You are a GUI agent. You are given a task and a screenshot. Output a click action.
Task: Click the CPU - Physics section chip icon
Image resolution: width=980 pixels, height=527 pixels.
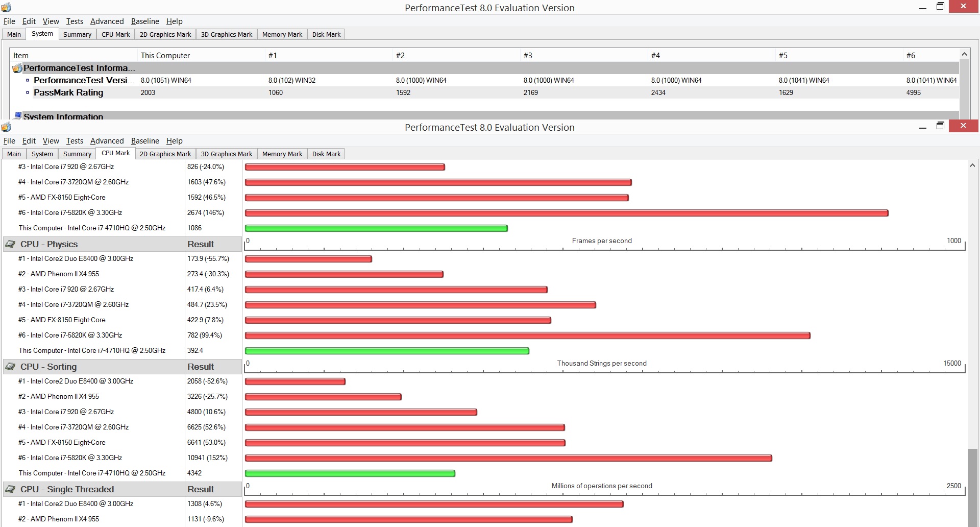(10, 244)
